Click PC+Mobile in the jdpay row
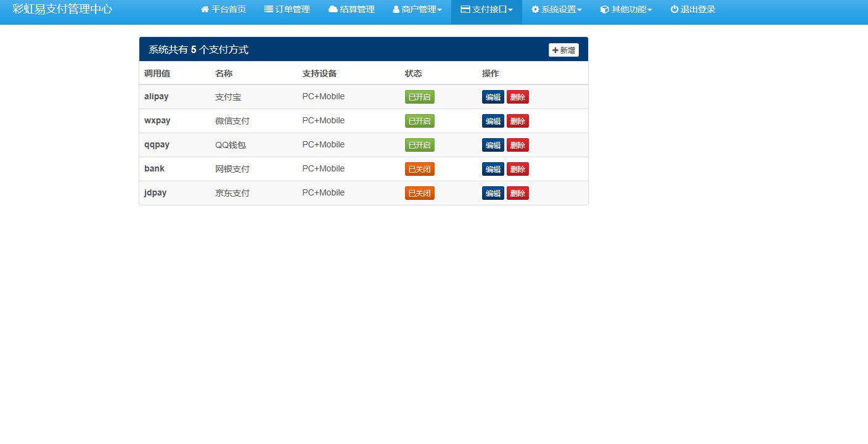Image resolution: width=868 pixels, height=444 pixels. (324, 193)
